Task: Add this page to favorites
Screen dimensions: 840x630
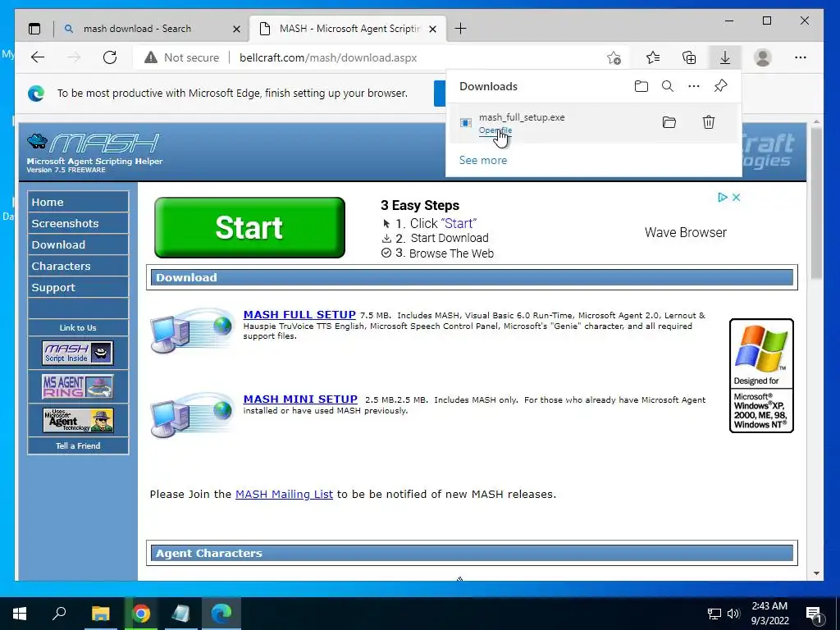Action: click(614, 58)
